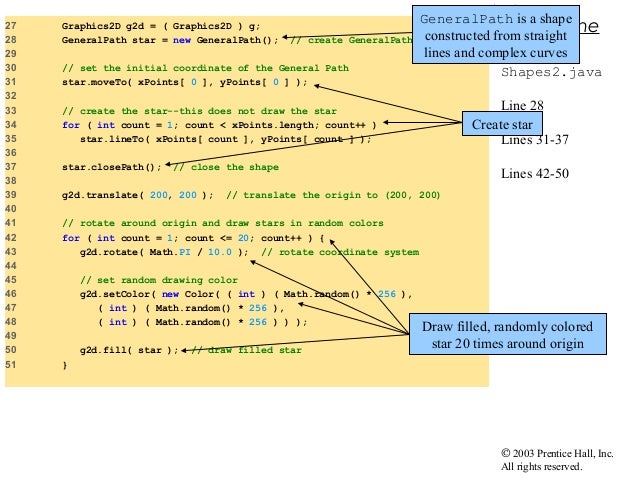Click the 'g2d.fill( star );' statement
Screen dimensions: 638x479
point(129,350)
